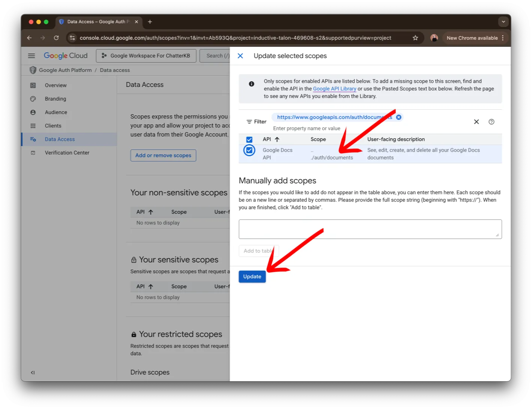Click the Filter icon label
The height and width of the screenshot is (409, 532).
256,122
